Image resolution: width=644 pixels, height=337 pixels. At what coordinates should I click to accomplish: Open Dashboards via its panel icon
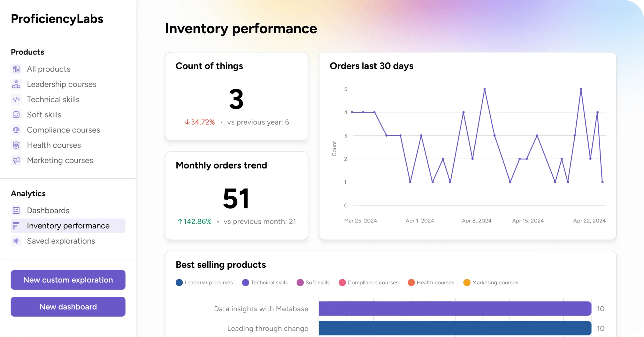pos(16,210)
